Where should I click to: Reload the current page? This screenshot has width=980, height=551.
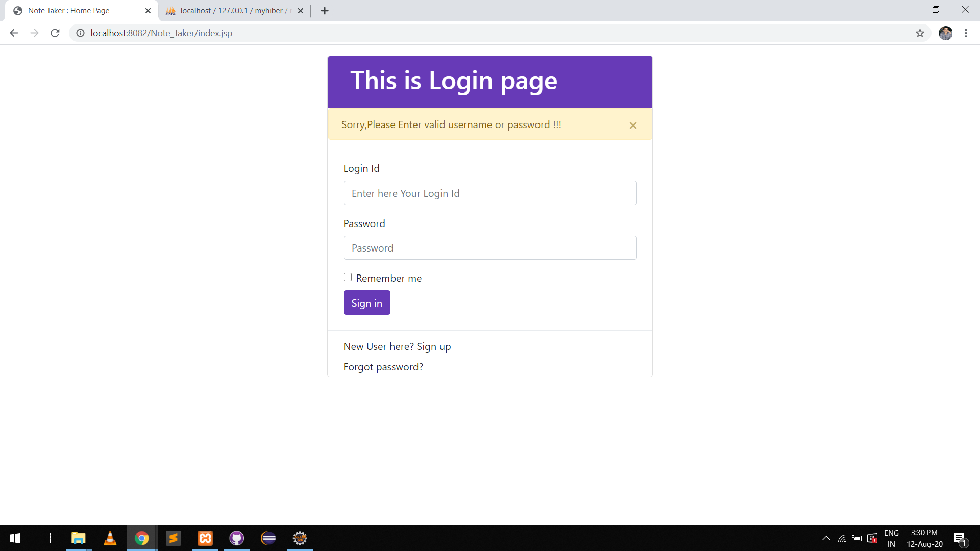(55, 33)
